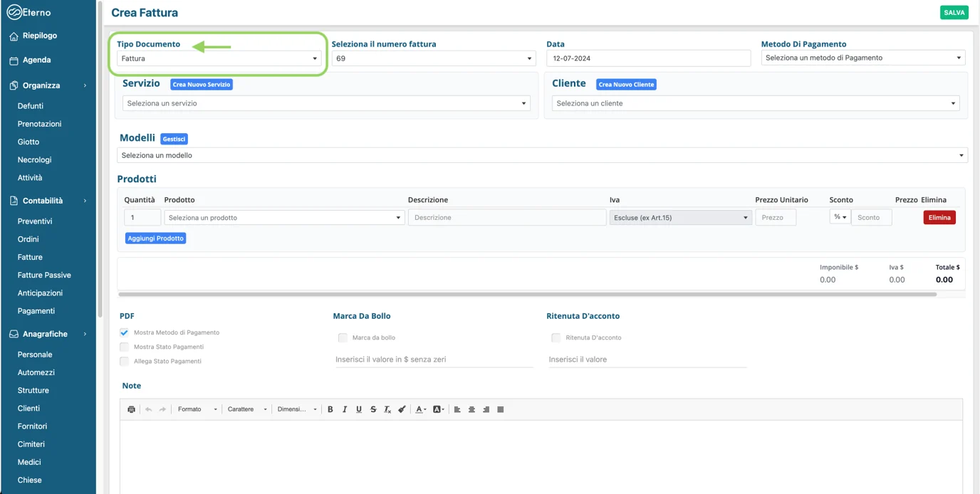Viewport: 980px width, 494px height.
Task: Expand the Metodo Di Pagamento dropdown
Action: (863, 58)
